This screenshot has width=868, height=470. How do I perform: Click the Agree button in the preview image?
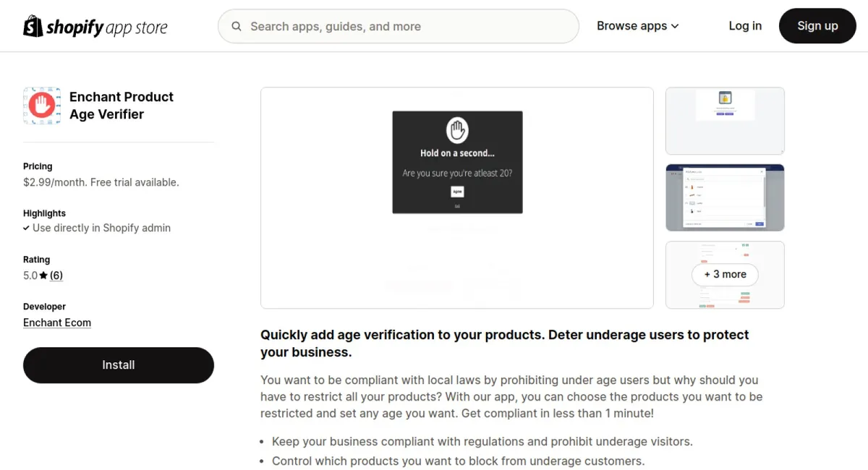tap(457, 192)
